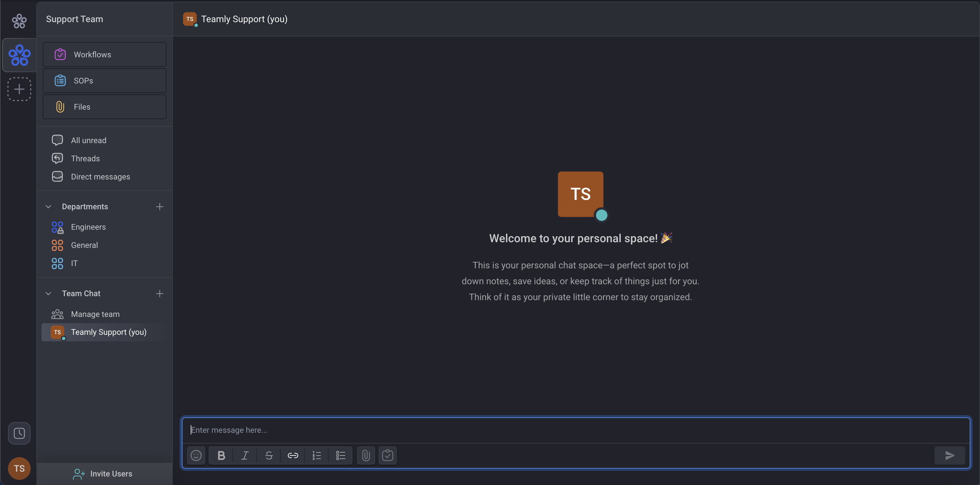Toggle italic text formatting

245,455
